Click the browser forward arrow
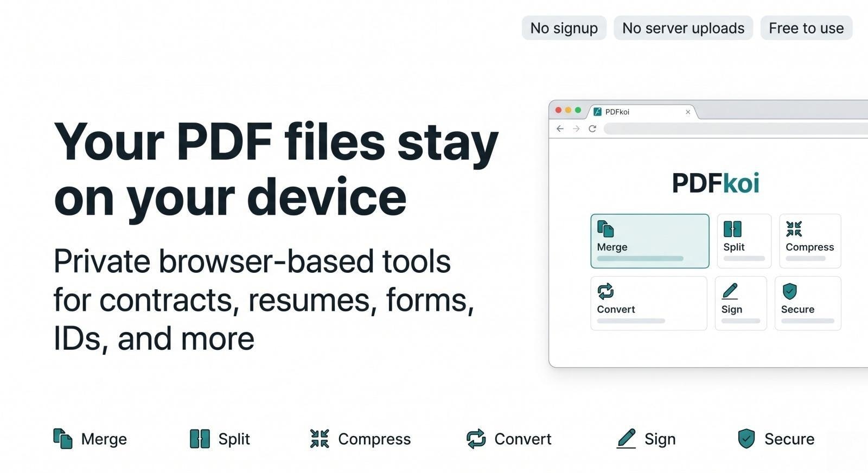This screenshot has width=868, height=473. coord(576,129)
